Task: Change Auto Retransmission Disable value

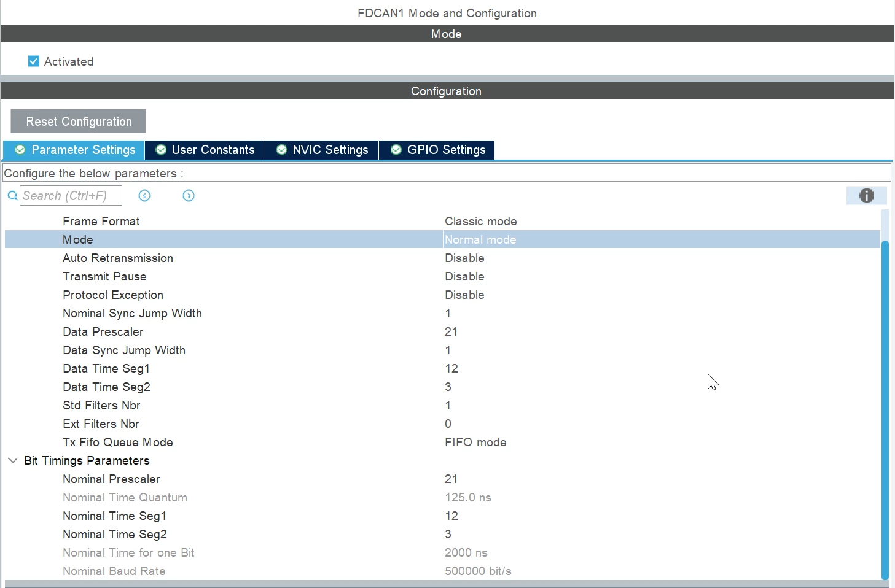Action: [464, 258]
